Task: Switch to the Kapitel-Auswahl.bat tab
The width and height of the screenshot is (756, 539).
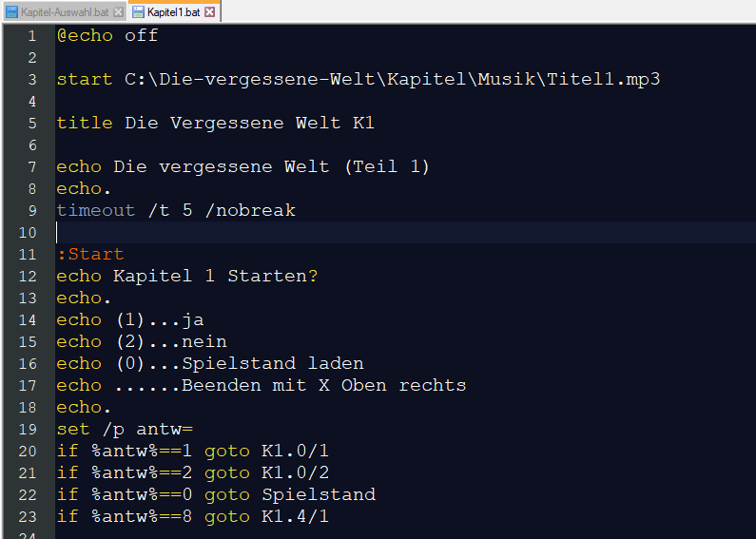Action: point(65,12)
